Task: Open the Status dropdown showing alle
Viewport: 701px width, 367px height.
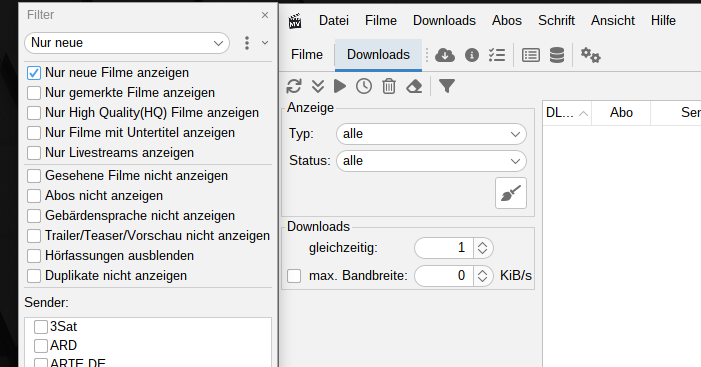Action: pos(431,161)
